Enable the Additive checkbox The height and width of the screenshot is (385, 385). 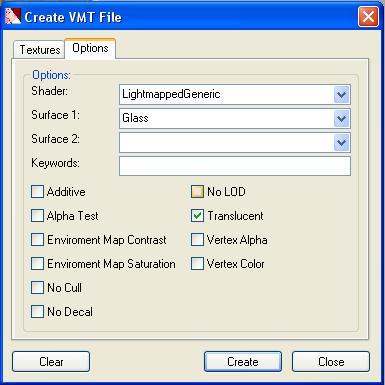coord(37,192)
